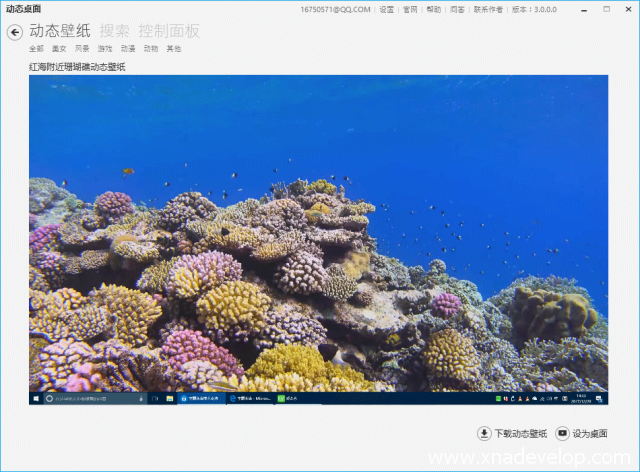The width and height of the screenshot is (640, 472).
Task: Click the back arrow icon
Action: (15, 32)
